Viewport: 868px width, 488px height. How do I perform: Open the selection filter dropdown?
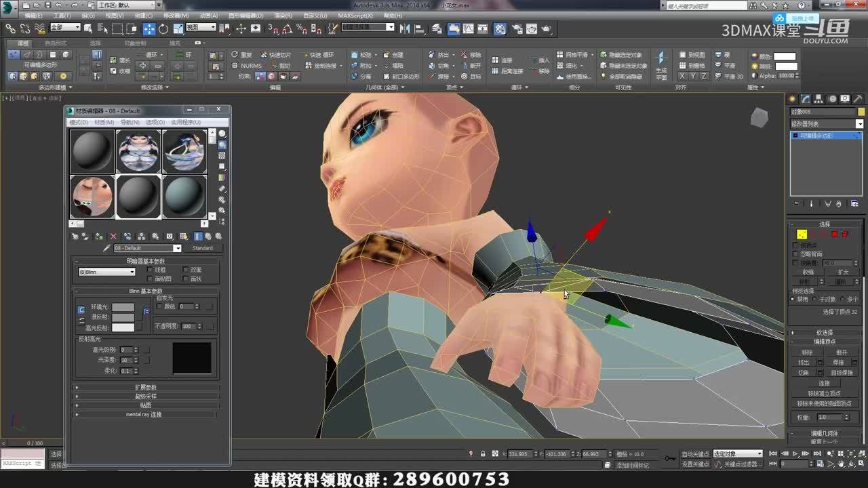(x=65, y=28)
